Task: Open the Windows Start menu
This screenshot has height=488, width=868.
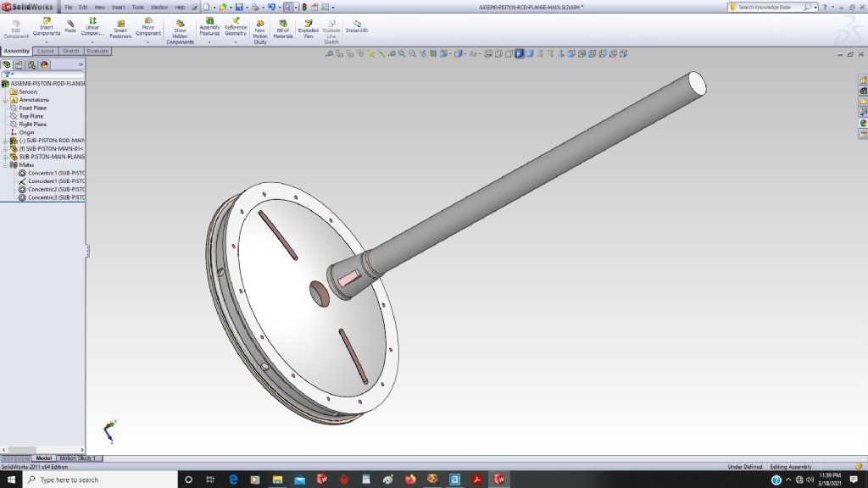Action: [11, 480]
